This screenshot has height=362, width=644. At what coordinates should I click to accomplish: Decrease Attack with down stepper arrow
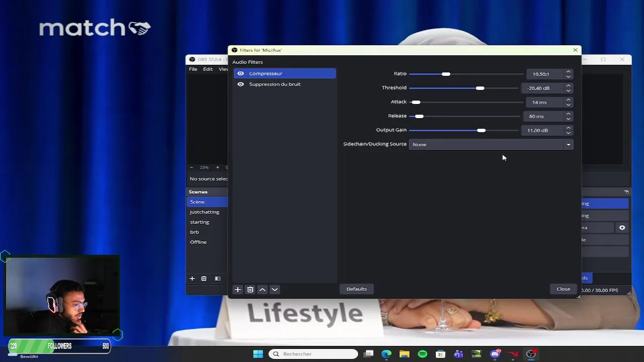[x=568, y=105]
